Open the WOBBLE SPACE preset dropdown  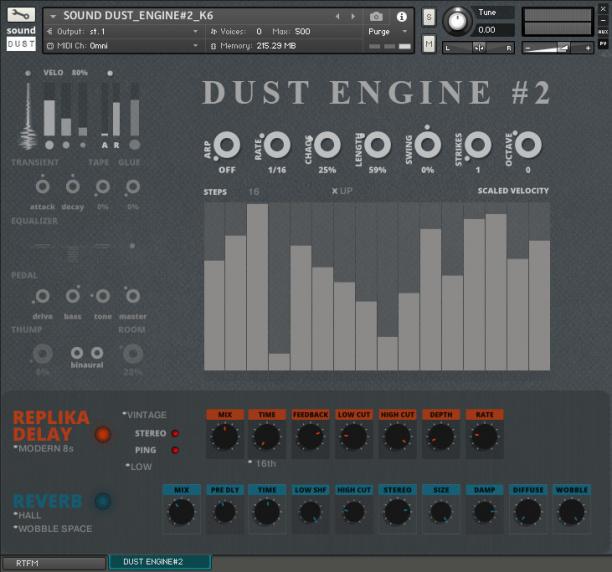click(x=53, y=529)
